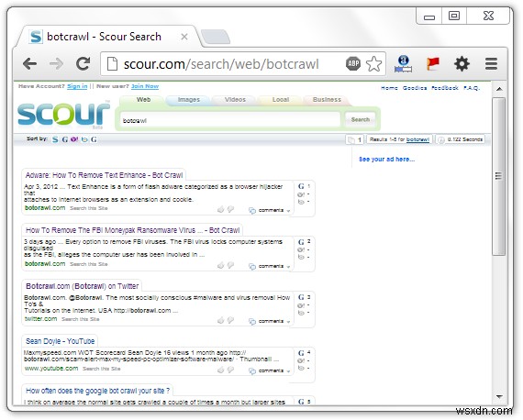Click Search this Site beside www.youtube.com
This screenshot has height=420, width=523.
[102, 369]
